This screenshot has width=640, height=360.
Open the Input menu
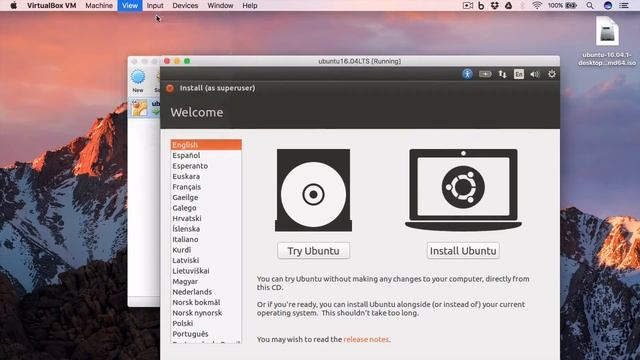(x=155, y=5)
